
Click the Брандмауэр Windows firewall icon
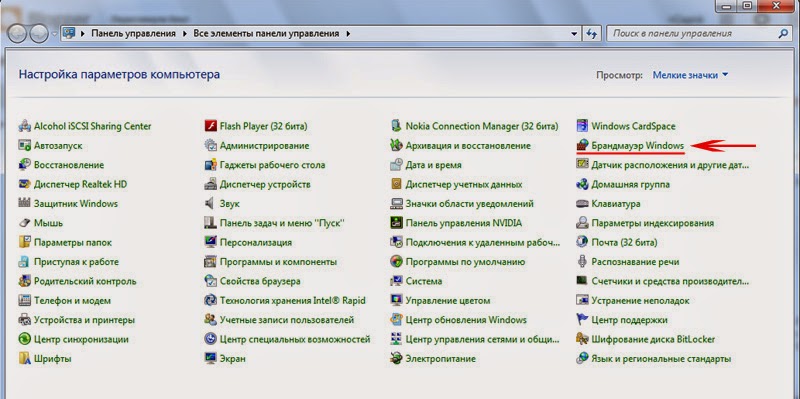(x=582, y=145)
